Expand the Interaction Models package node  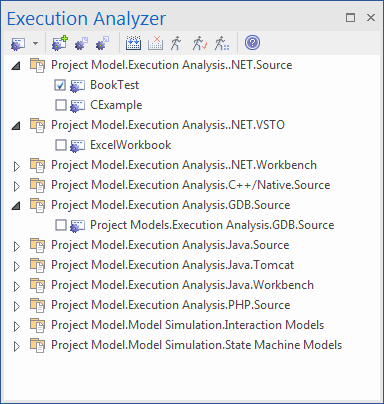16,326
